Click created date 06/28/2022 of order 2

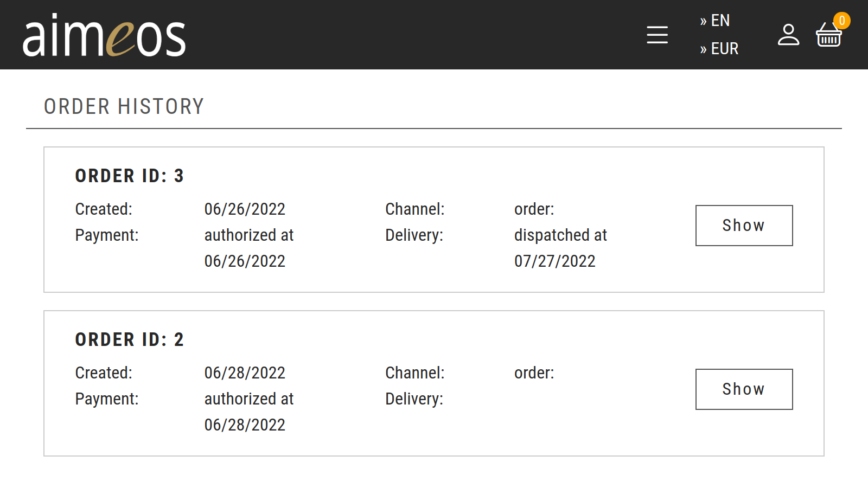245,373
